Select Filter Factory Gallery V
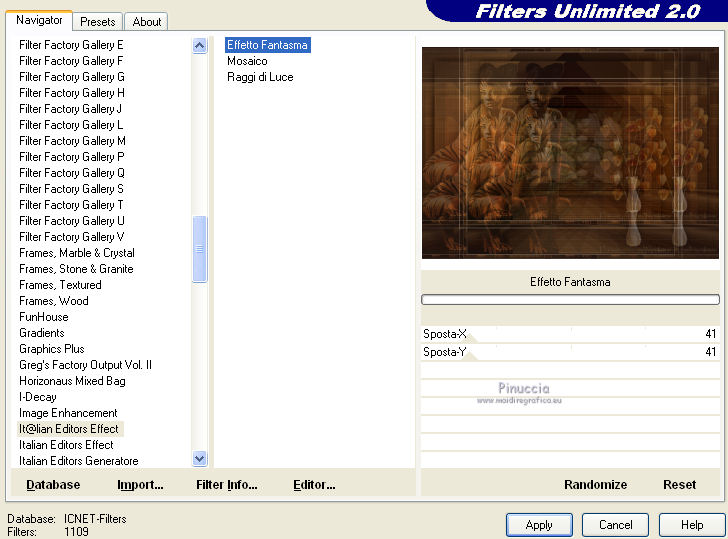Viewport: 728px width, 539px height. click(x=72, y=237)
